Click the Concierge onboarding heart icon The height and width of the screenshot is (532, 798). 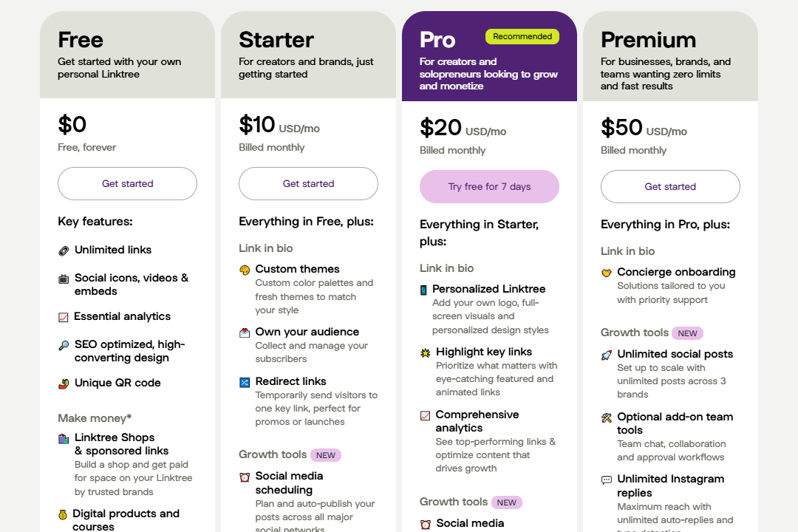607,273
